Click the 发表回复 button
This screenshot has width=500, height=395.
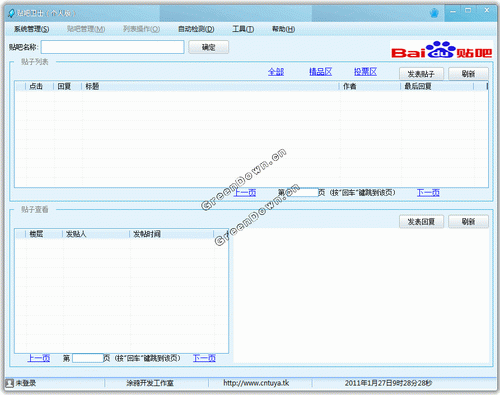click(421, 222)
